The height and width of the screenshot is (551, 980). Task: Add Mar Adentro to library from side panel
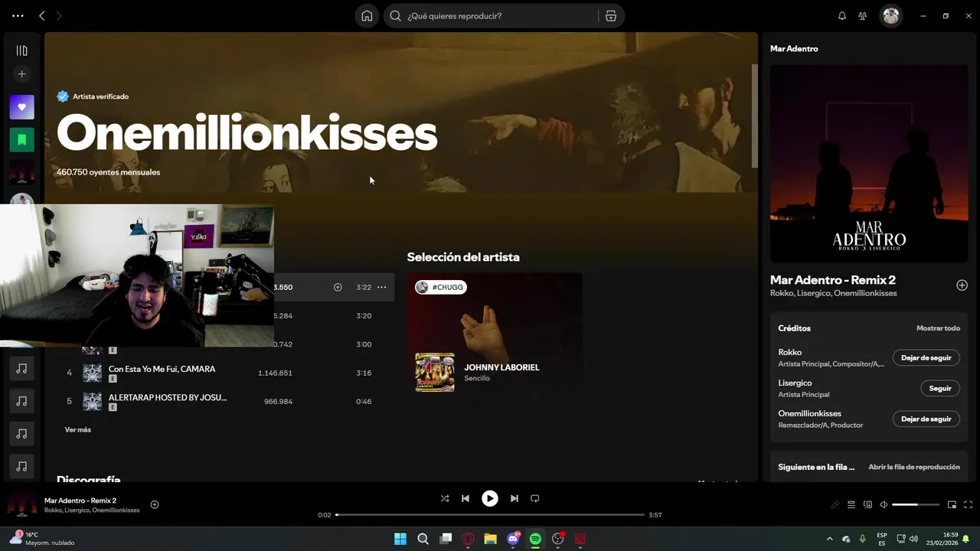pos(962,285)
